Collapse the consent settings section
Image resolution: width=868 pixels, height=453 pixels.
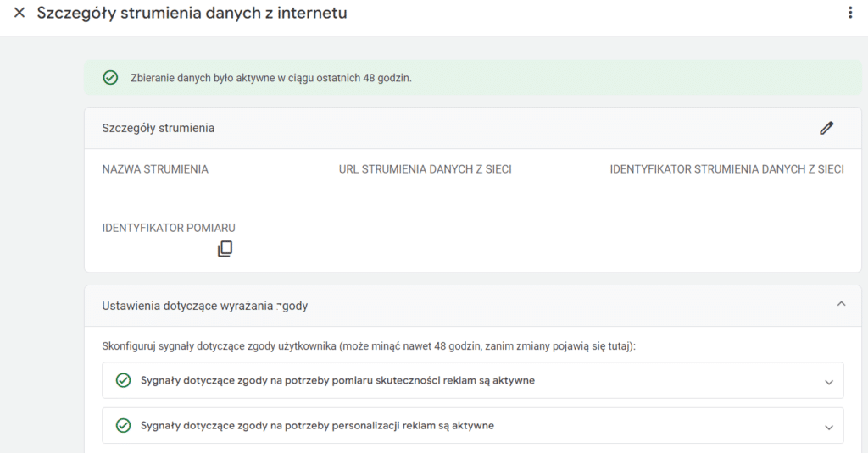[x=842, y=304]
